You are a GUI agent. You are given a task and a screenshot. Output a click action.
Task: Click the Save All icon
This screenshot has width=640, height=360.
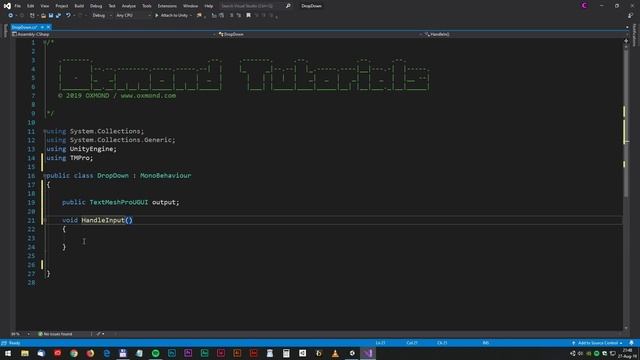coord(58,16)
